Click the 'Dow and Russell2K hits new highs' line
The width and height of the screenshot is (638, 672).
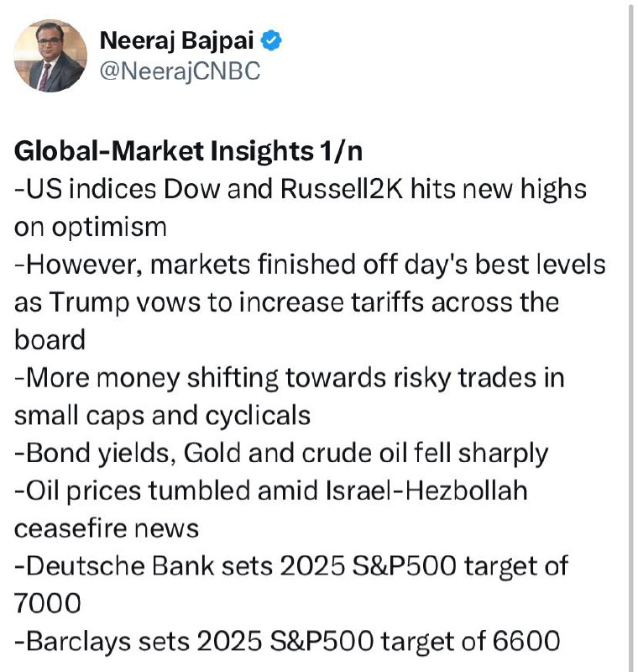[x=374, y=189]
